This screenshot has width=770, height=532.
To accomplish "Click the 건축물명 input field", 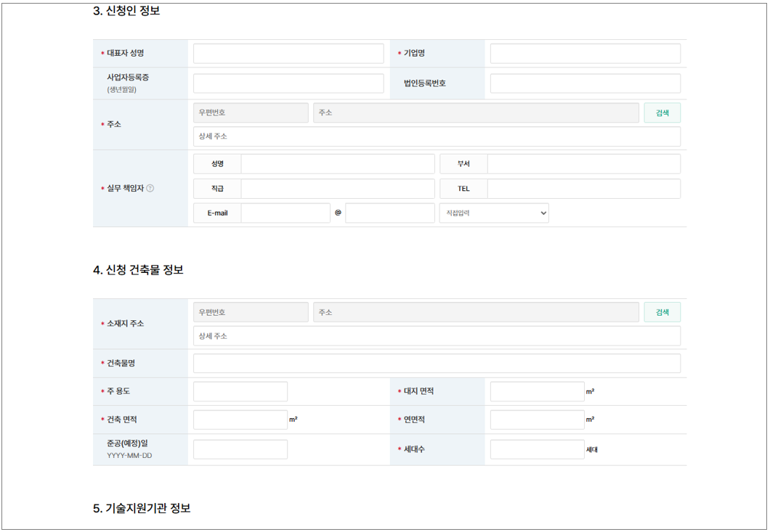I will pyautogui.click(x=436, y=364).
